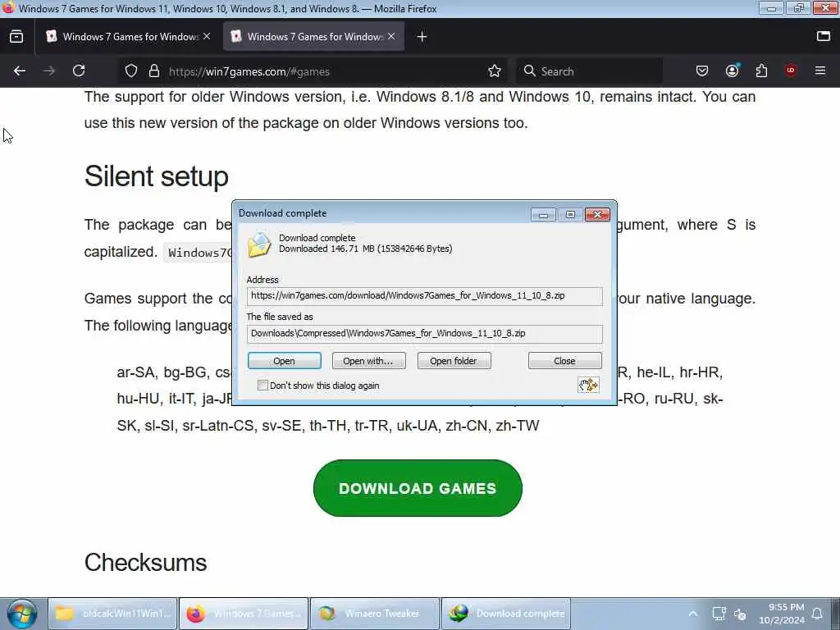This screenshot has height=630, width=840.
Task: Expand hidden system tray icons
Action: point(692,614)
